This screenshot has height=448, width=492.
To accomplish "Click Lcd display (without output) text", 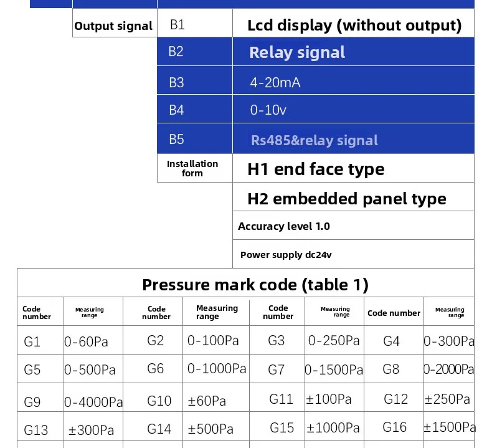I will point(354,26).
